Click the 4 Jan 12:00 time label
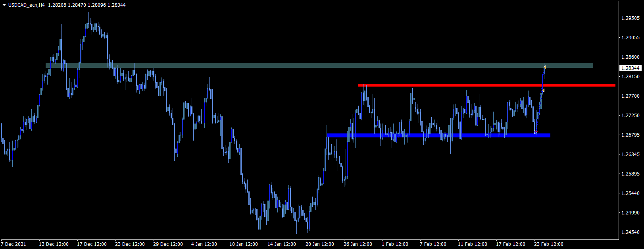Image resolution: width=644 pixels, height=249 pixels. (x=204, y=244)
